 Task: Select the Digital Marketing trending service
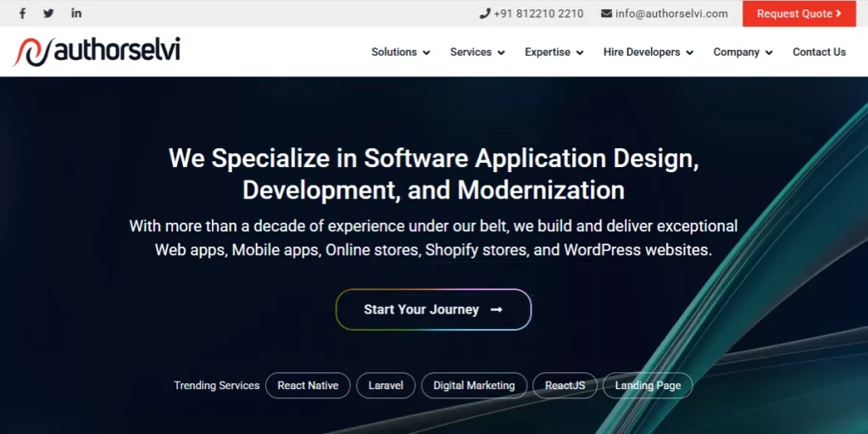tap(474, 386)
